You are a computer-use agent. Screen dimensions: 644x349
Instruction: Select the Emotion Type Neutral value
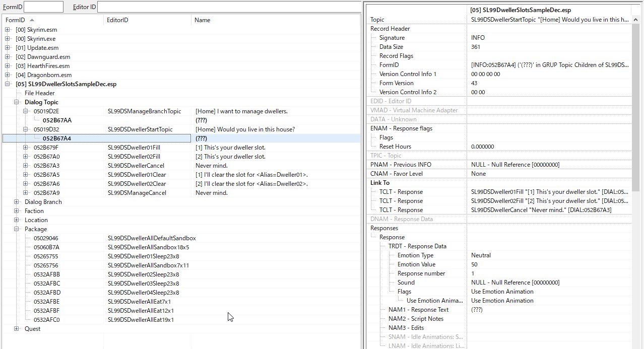tap(549, 255)
